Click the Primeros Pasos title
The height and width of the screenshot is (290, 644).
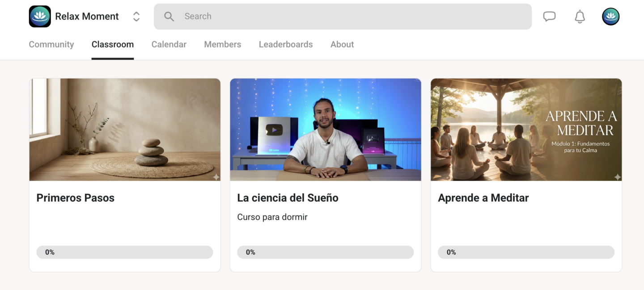(x=76, y=198)
